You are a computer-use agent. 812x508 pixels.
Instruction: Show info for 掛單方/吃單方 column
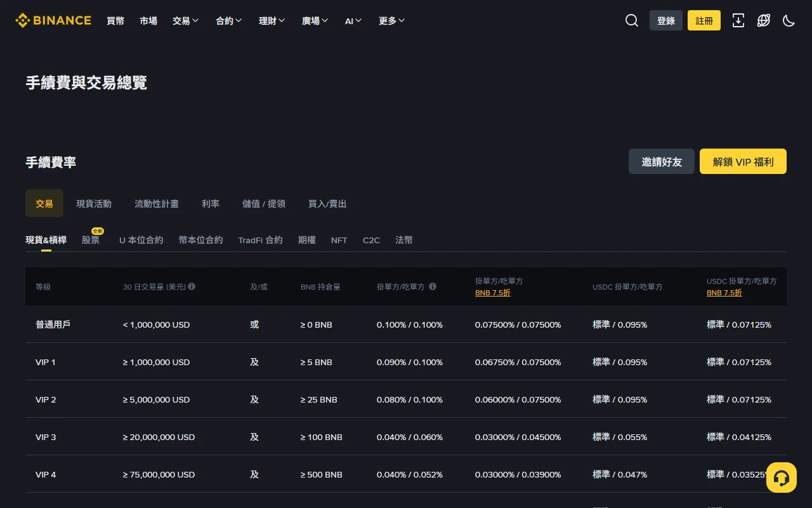(x=433, y=286)
